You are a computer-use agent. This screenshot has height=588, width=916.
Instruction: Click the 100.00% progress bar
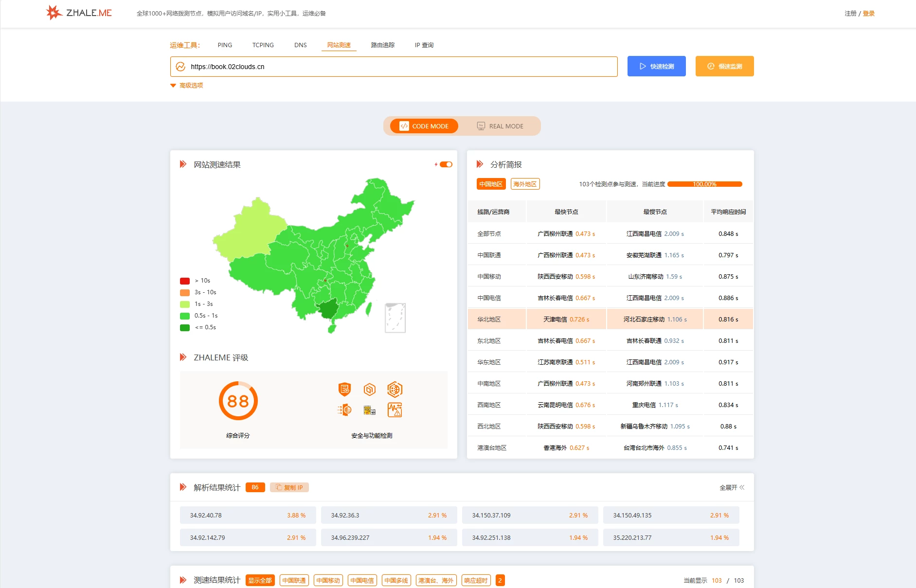(704, 184)
